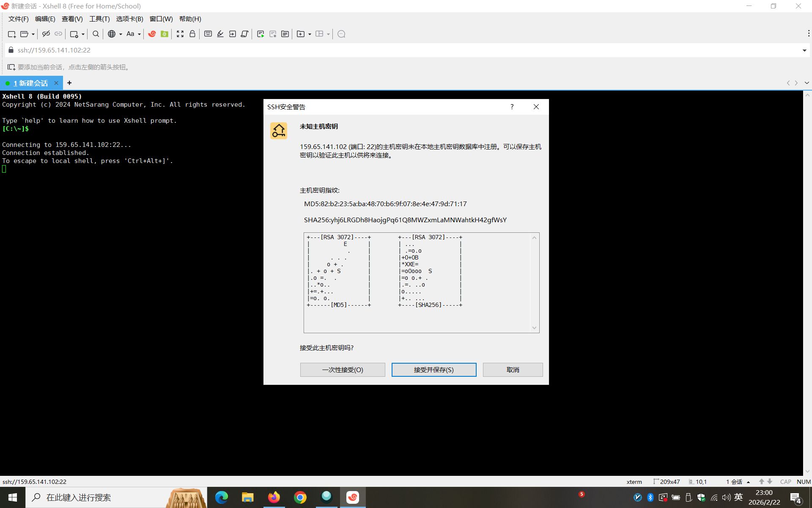The image size is (812, 508).
Task: Click the Open Session folder icon
Action: click(x=24, y=34)
